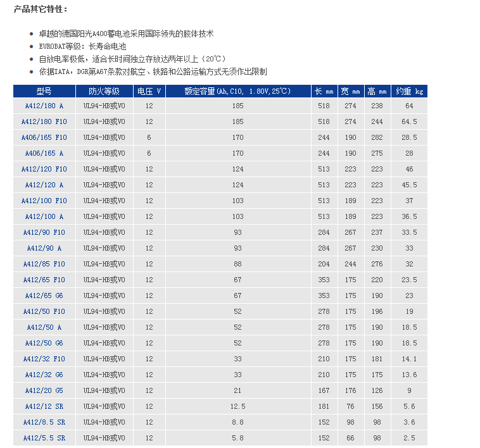Screen dimensions: 480x448
Task: Open the A412/32 F10 model link
Action: tap(44, 359)
